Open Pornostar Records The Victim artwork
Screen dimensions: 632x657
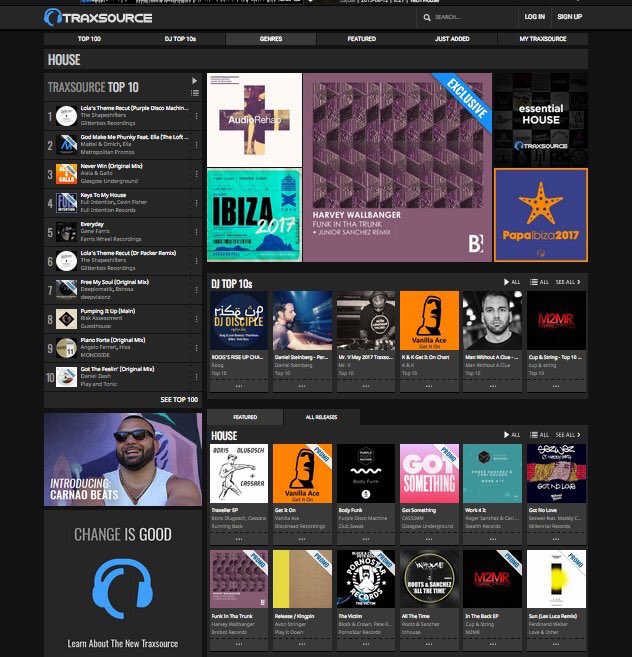[x=366, y=579]
